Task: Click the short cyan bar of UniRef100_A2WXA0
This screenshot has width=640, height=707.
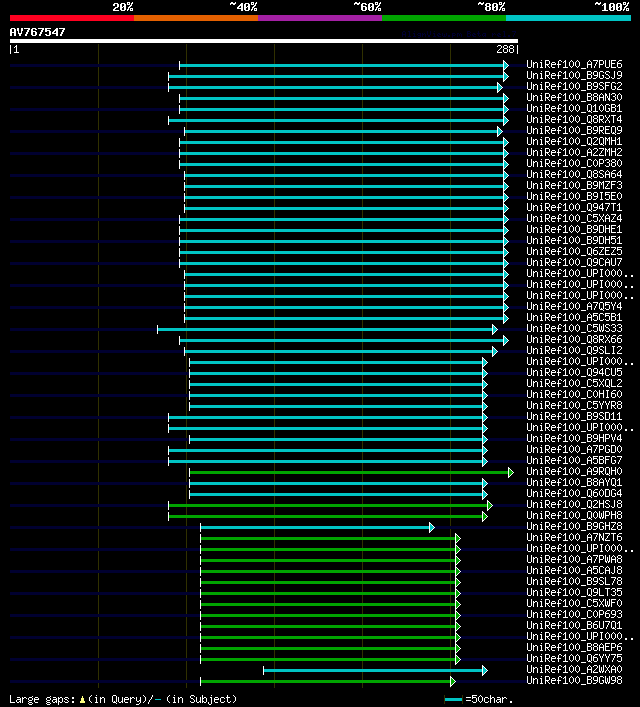Action: click(x=374, y=670)
